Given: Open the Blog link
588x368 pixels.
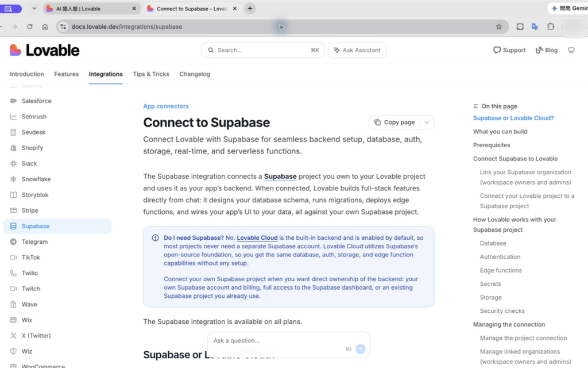Looking at the screenshot, I should pos(547,50).
